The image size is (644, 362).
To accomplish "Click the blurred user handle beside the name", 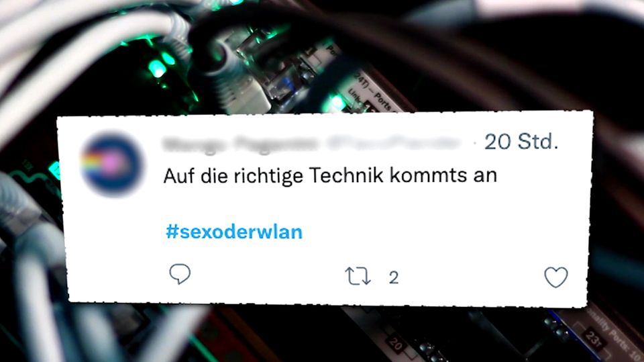I will point(393,144).
